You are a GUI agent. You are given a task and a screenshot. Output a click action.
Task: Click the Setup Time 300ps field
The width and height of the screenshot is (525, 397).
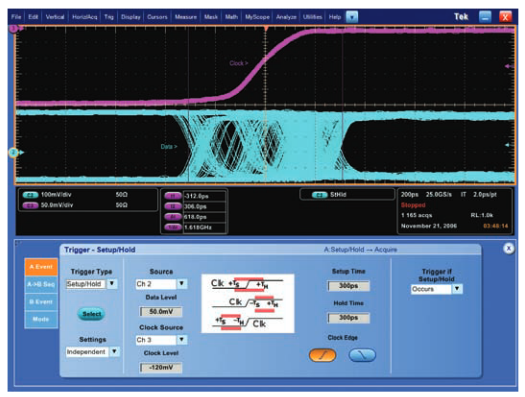(x=349, y=286)
